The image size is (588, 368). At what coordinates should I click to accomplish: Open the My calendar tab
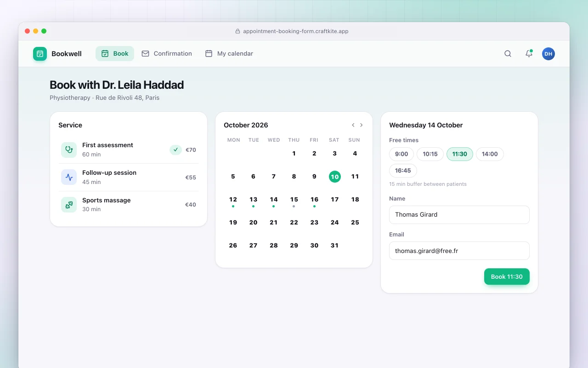click(229, 53)
